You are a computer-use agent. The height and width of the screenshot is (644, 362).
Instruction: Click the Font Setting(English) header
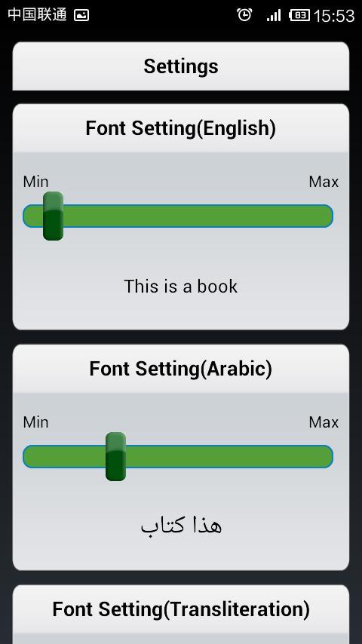[x=181, y=128]
